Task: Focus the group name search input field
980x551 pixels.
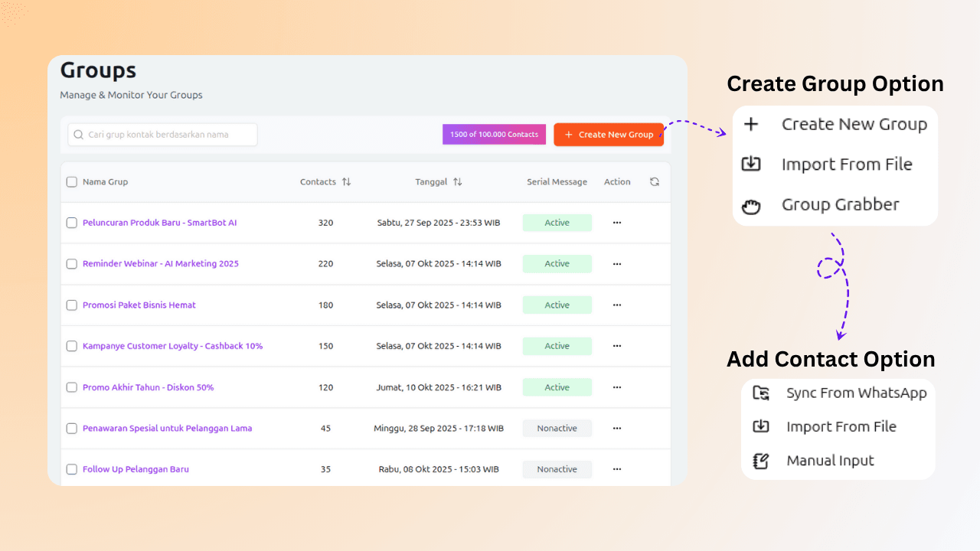Action: 168,135
